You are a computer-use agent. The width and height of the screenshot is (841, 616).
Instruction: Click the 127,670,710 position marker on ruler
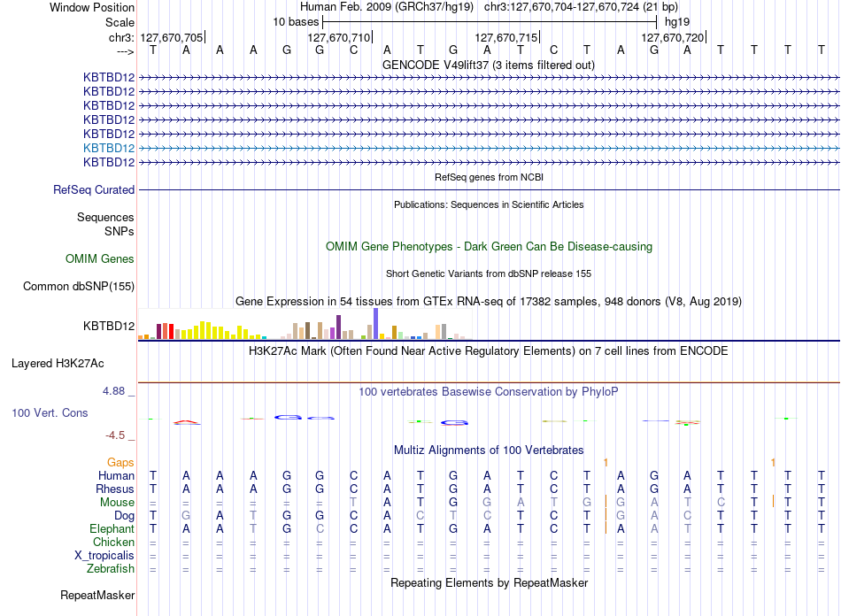coord(339,37)
